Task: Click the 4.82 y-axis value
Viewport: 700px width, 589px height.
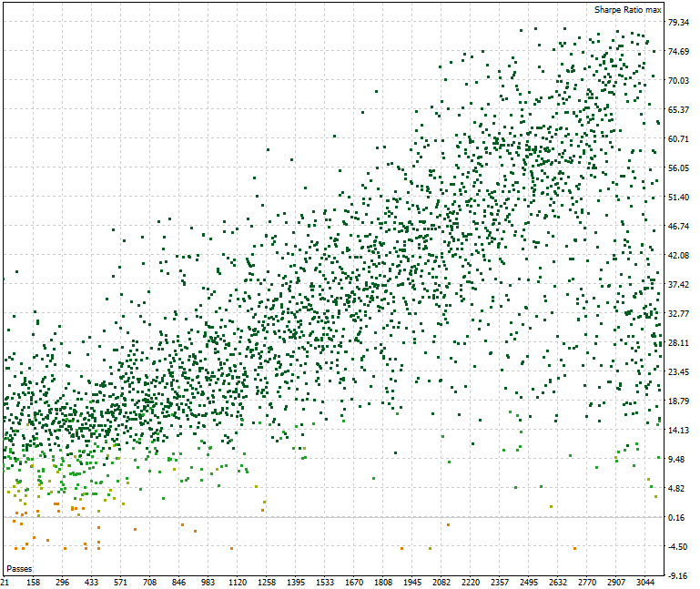Action: pyautogui.click(x=676, y=489)
